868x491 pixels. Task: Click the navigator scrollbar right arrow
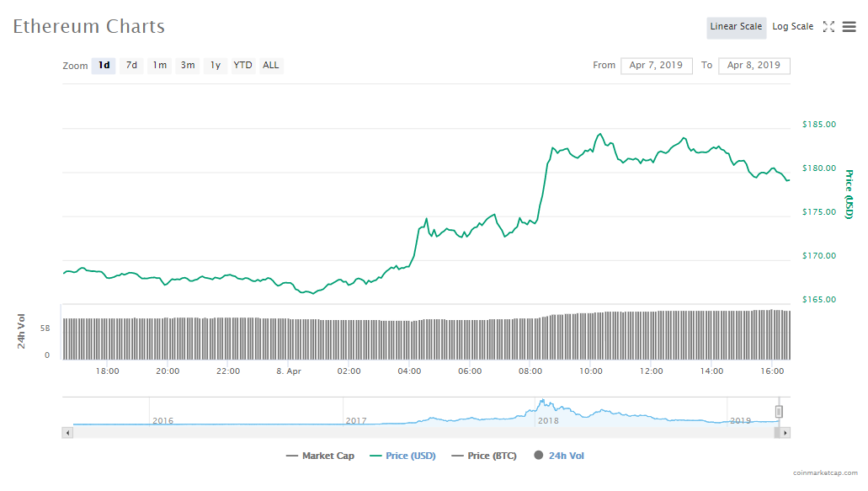[x=785, y=432]
